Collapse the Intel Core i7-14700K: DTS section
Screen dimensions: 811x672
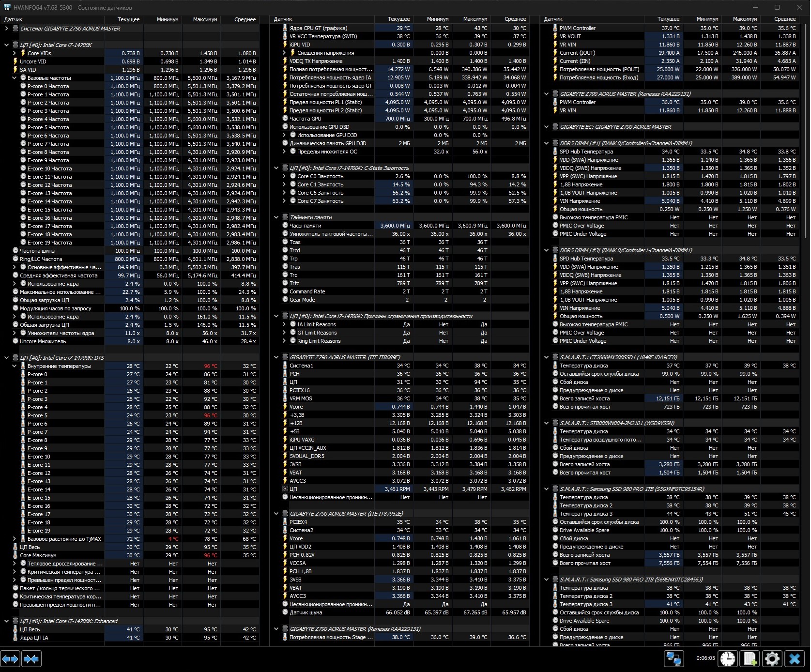coord(7,358)
